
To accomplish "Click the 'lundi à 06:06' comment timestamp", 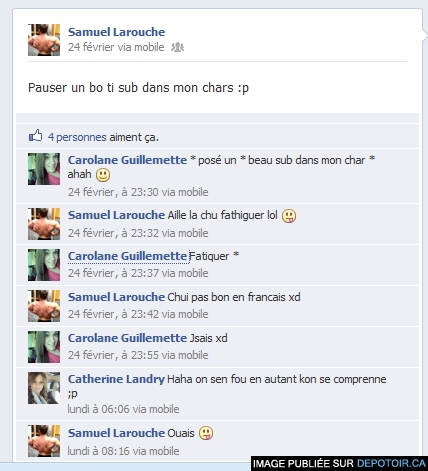I will point(123,409).
